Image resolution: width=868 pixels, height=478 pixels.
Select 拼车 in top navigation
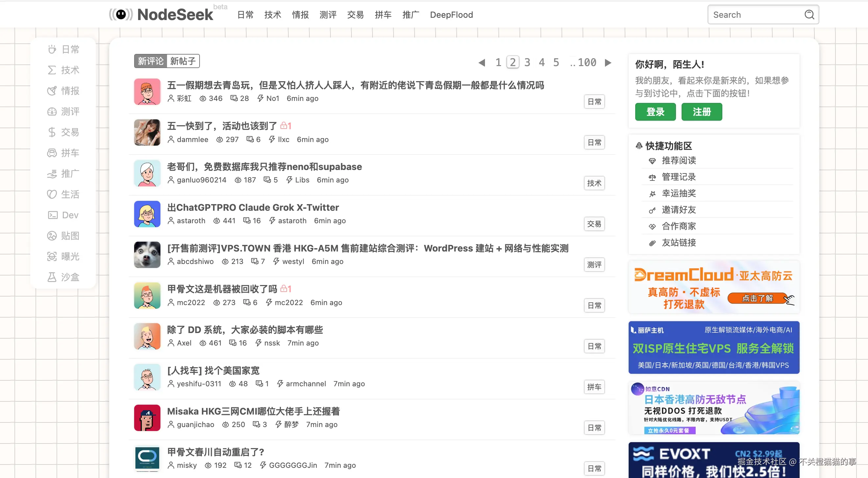pos(383,15)
